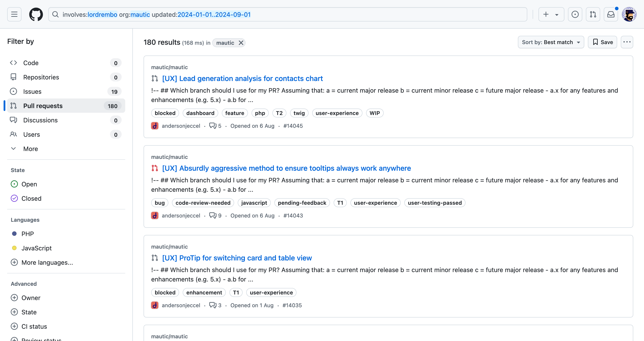Go to GitHub home via Octocat logo
644x341 pixels.
(x=36, y=14)
